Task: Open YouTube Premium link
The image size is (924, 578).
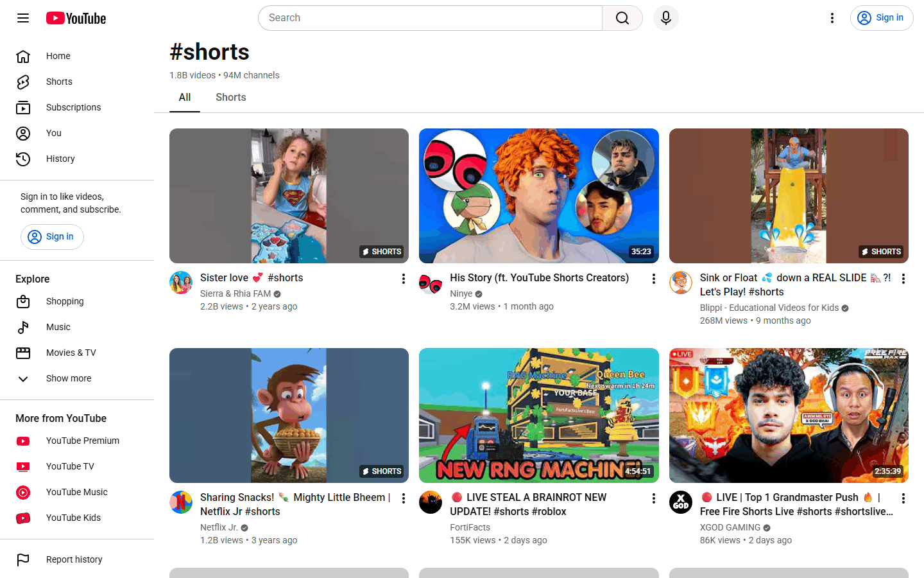Action: (77, 441)
